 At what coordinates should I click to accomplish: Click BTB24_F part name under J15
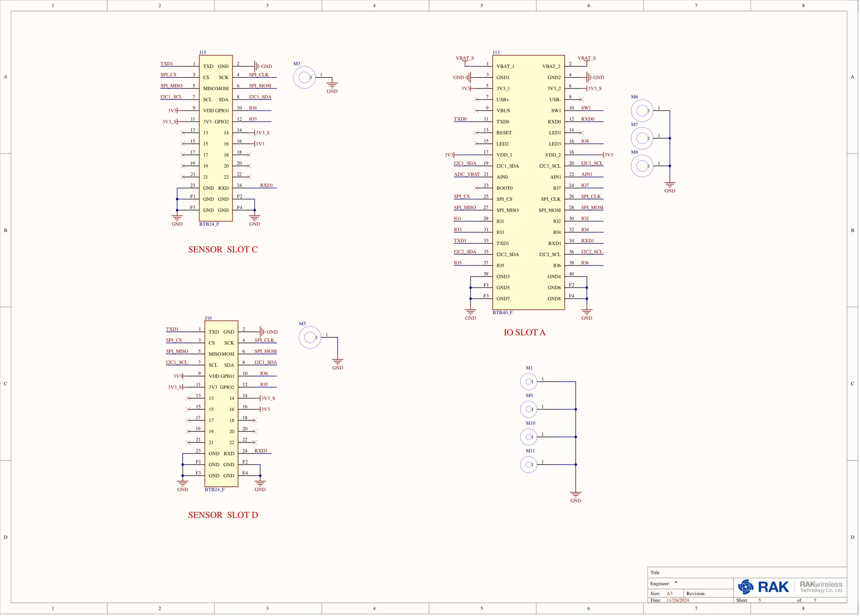tap(209, 224)
